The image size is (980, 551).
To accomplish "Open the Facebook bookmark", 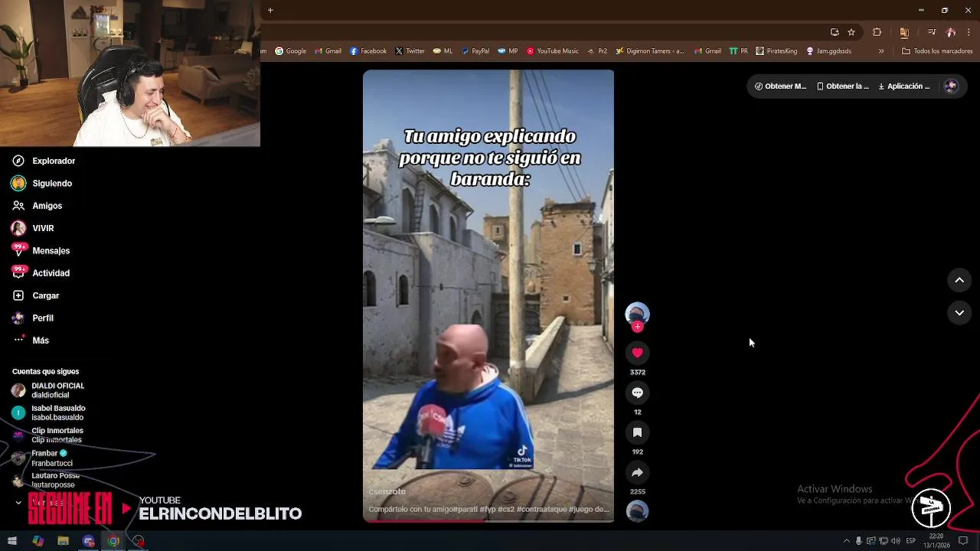I will coord(368,51).
